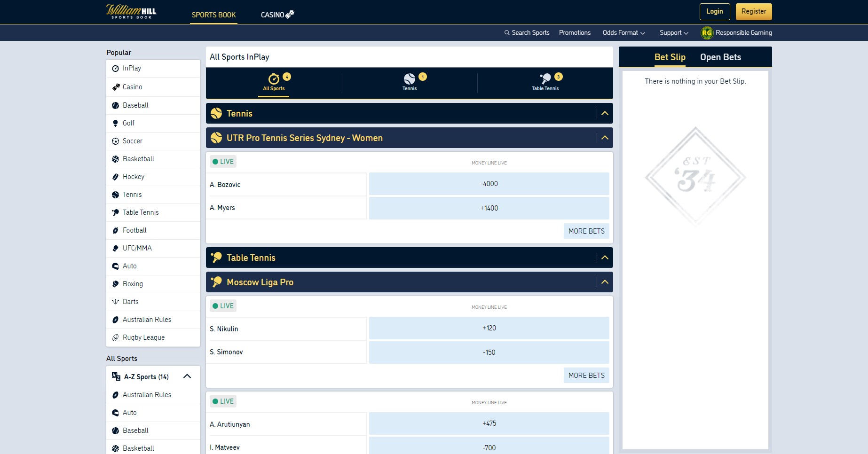This screenshot has width=868, height=454.
Task: Open Responsible Gaming link text
Action: click(744, 32)
